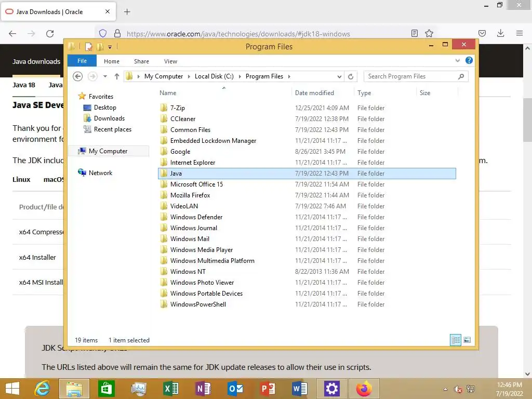Screen dimensions: 532x399
Task: Click Properties icon in quick access toolbar
Action: [x=88, y=46]
